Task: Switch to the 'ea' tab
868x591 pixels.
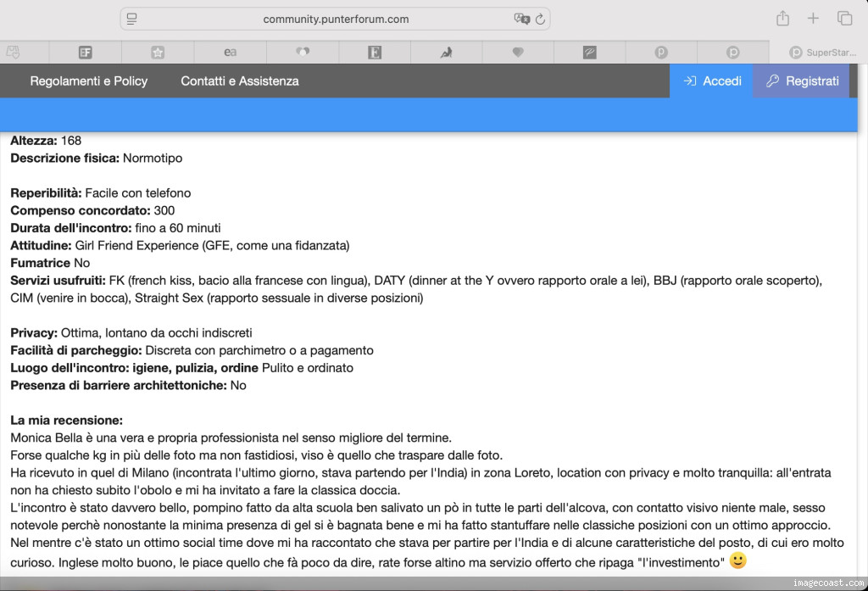Action: tap(230, 52)
